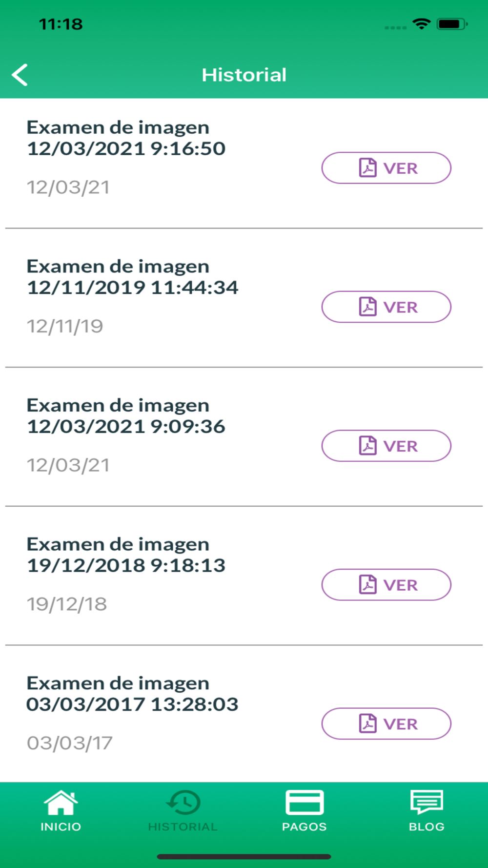Screen dimensions: 488x868
Task: Click PDF icon for 12/11/2019 exam
Action: pyautogui.click(x=368, y=307)
